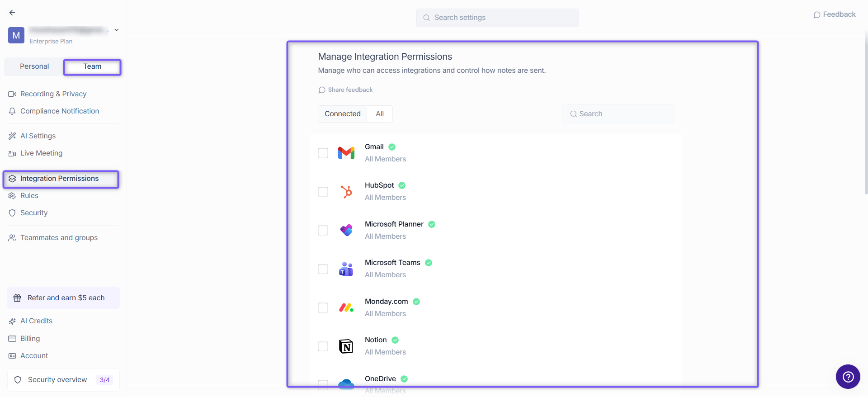Viewport: 868px width, 397px height.
Task: Click Refer and earn $5 each
Action: point(63,298)
